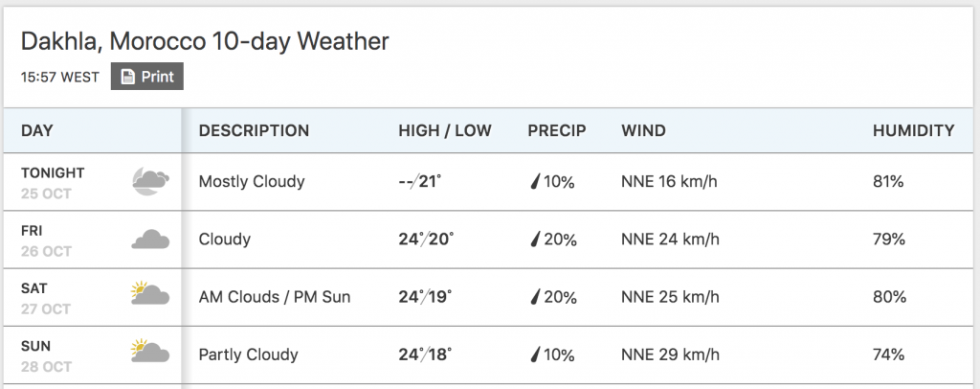Click Saturday's sun and cloud icon
The image size is (980, 389).
coord(150,293)
